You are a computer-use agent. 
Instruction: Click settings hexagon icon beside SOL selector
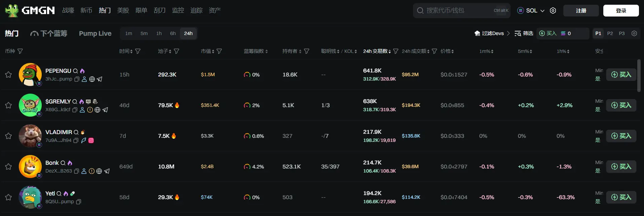pos(553,10)
